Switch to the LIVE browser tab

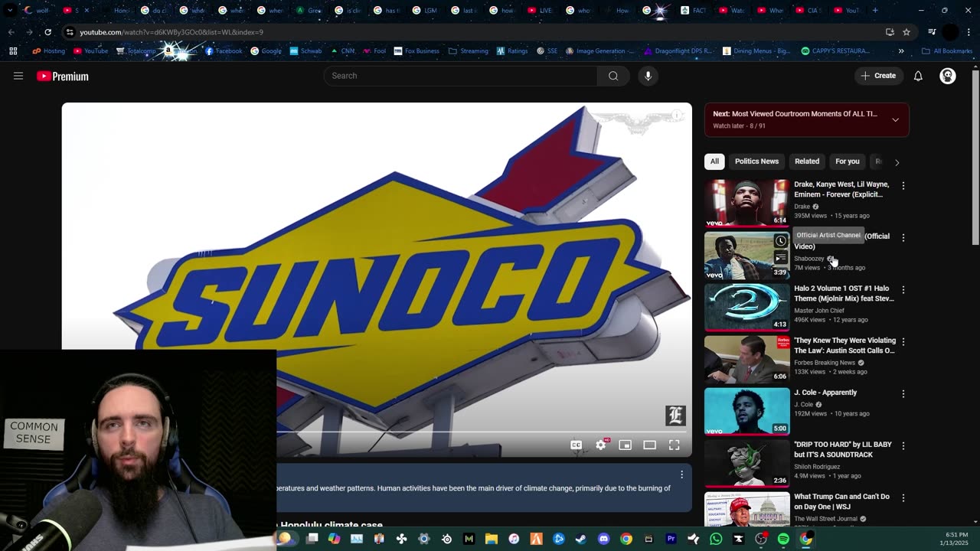(540, 11)
